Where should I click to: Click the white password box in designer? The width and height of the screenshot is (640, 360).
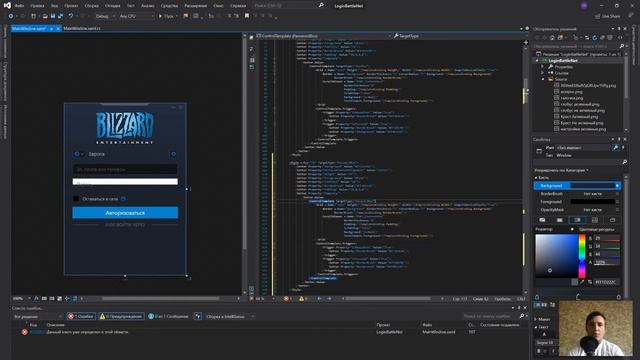[x=125, y=182]
